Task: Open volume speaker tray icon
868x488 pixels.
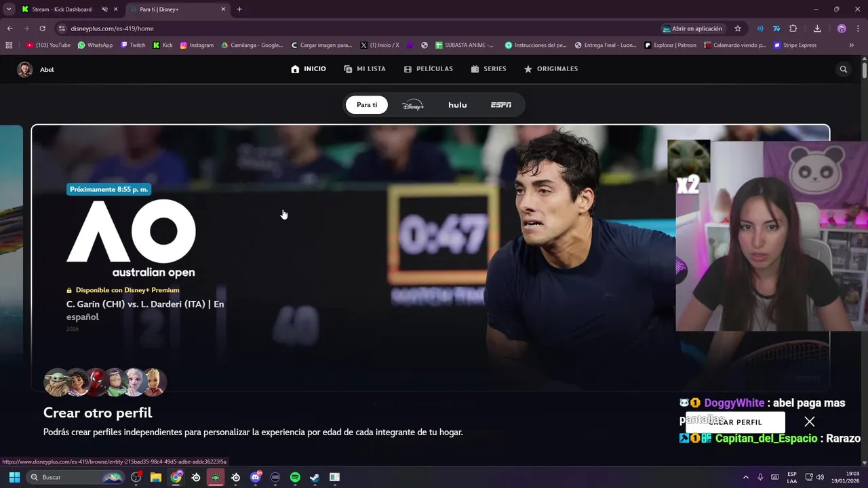Action: click(x=821, y=477)
